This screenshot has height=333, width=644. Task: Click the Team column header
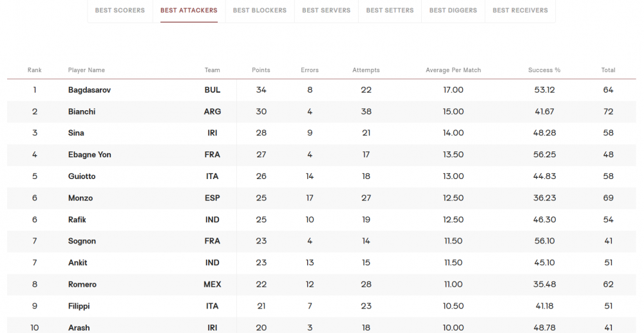point(213,70)
